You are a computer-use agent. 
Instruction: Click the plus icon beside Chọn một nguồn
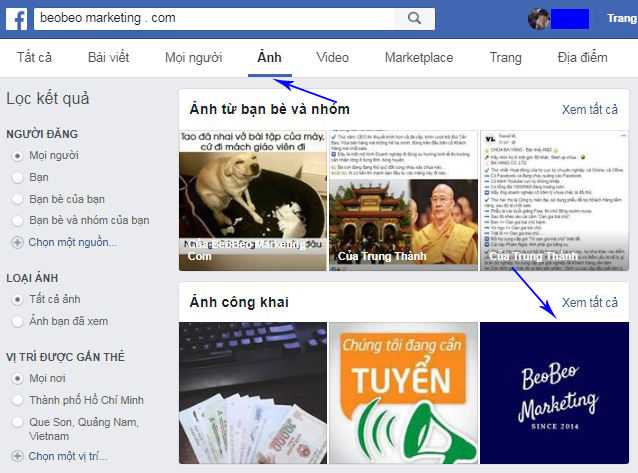(x=17, y=243)
